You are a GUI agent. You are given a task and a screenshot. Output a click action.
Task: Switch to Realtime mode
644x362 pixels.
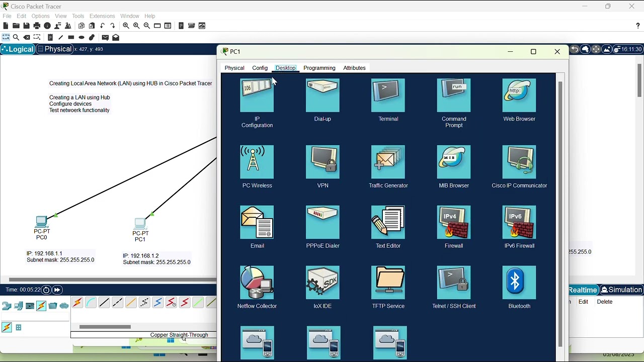[583, 290]
